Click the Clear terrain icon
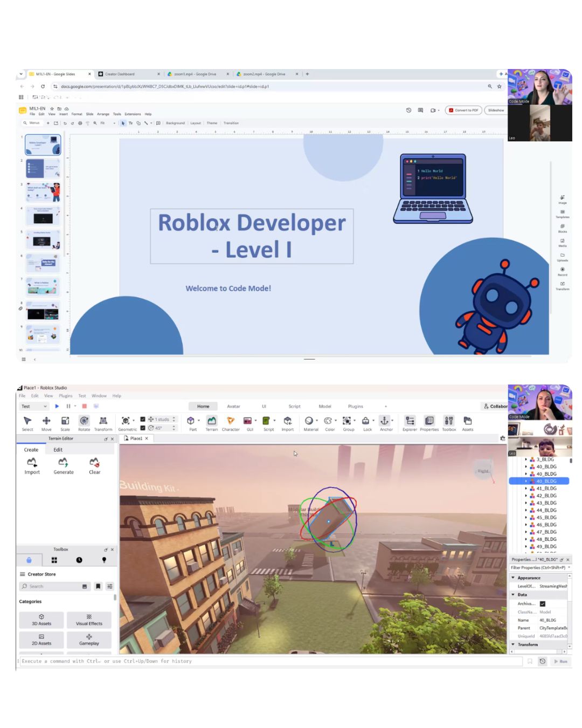This screenshot has width=582, height=728. 94,466
